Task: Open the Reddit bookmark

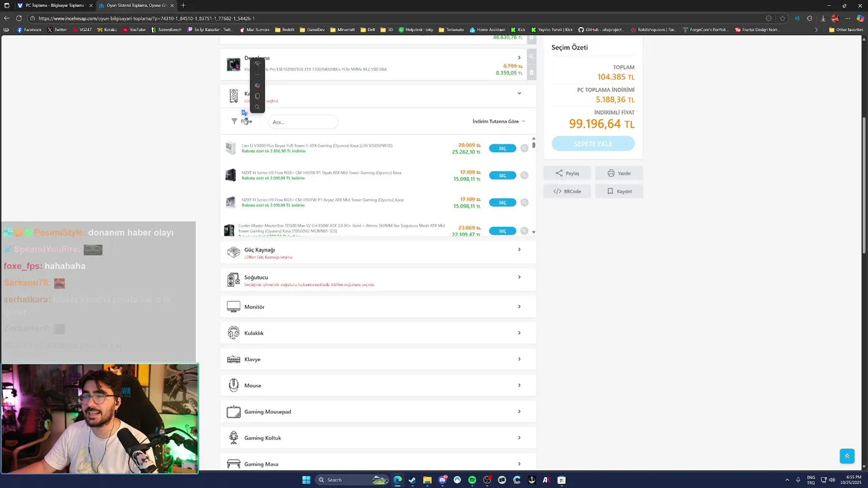Action: coord(284,30)
